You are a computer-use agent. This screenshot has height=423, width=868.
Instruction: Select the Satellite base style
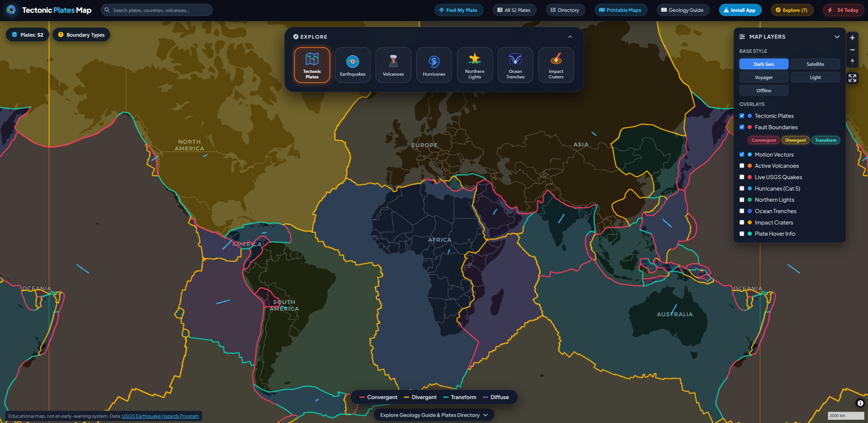[x=815, y=64]
